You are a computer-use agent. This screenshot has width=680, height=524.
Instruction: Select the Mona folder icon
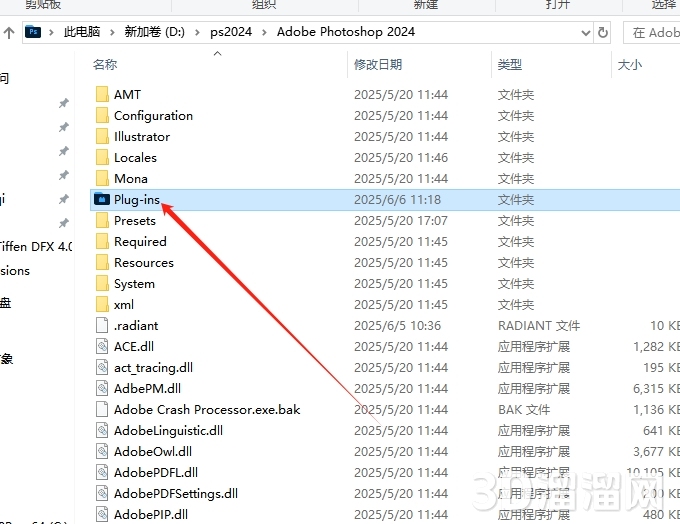pyautogui.click(x=102, y=178)
